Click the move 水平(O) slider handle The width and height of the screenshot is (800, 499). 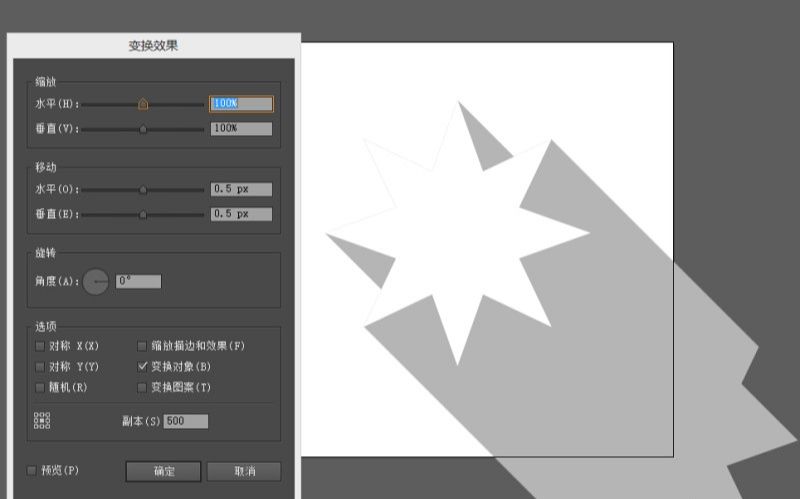click(143, 190)
